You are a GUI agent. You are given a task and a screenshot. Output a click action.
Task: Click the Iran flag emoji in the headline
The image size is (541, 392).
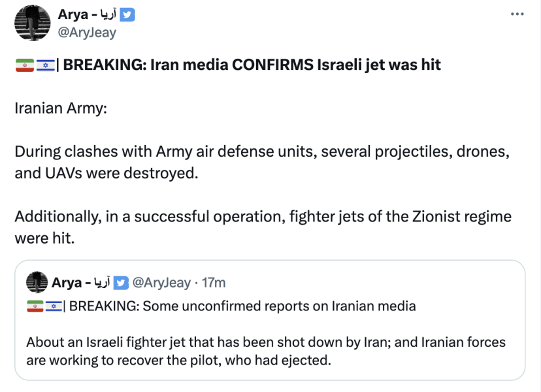24,64
